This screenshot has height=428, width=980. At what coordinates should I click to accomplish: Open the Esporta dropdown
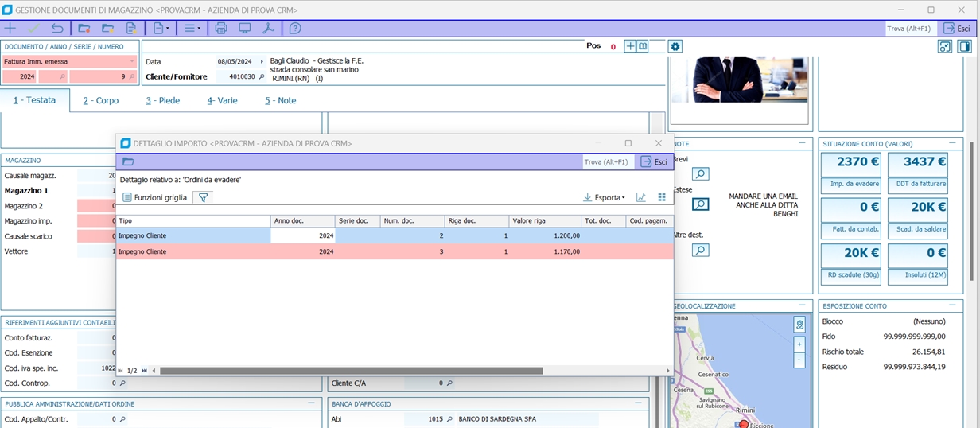[604, 197]
